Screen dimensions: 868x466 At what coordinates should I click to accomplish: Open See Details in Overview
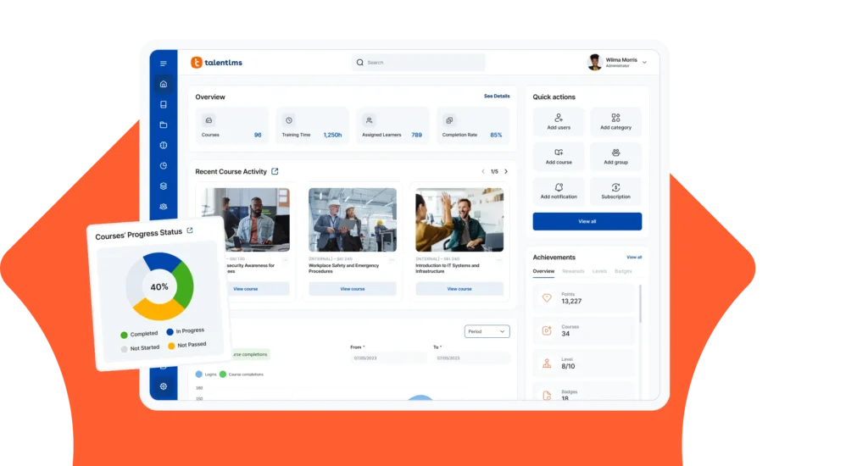click(x=497, y=97)
